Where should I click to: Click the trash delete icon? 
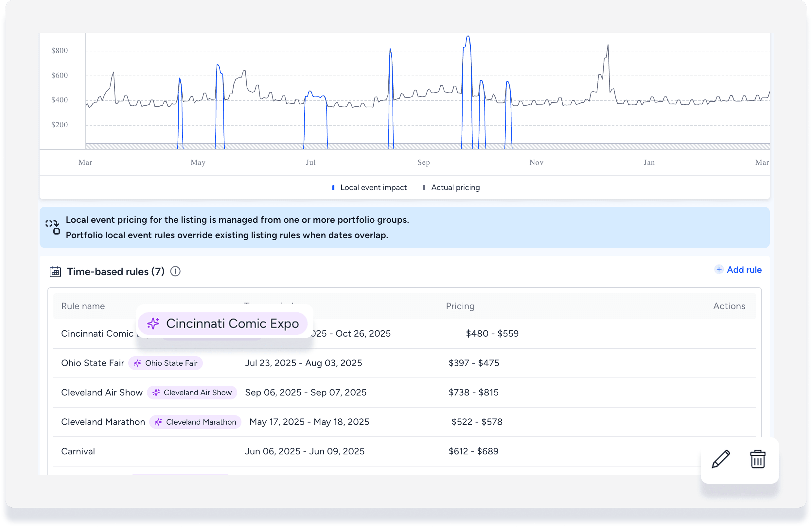coord(757,460)
